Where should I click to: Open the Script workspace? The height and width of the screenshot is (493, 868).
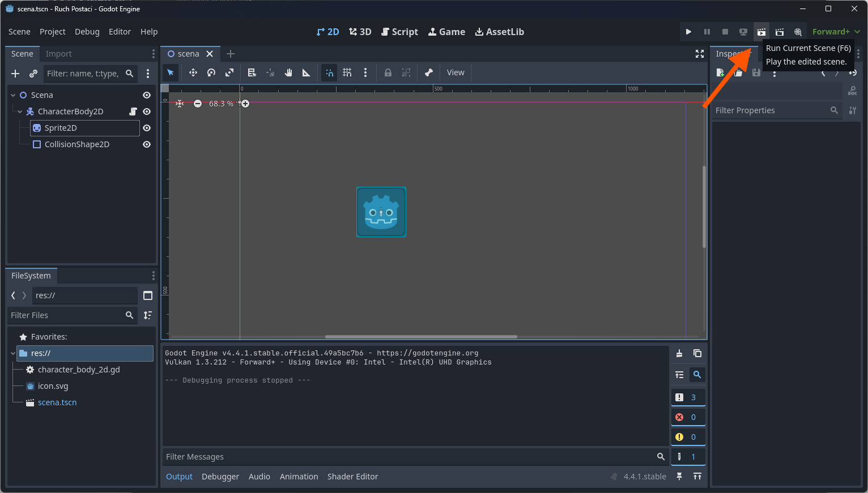(399, 32)
